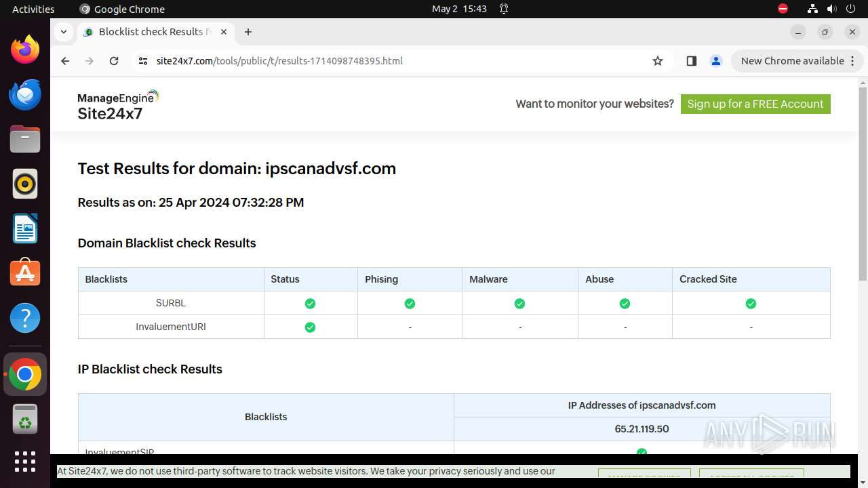Screen dimensions: 868x488
Task: Go back to the previous page
Action: [x=65, y=61]
